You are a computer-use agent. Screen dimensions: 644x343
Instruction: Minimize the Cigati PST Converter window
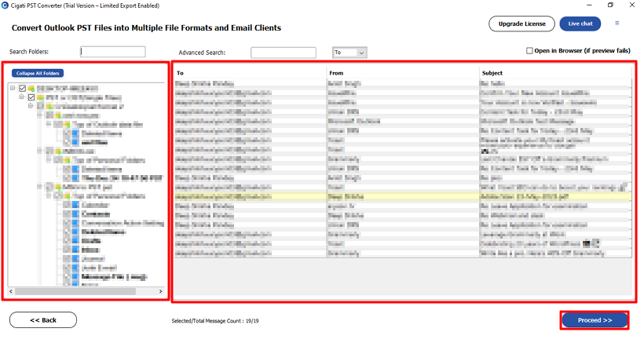(589, 5)
